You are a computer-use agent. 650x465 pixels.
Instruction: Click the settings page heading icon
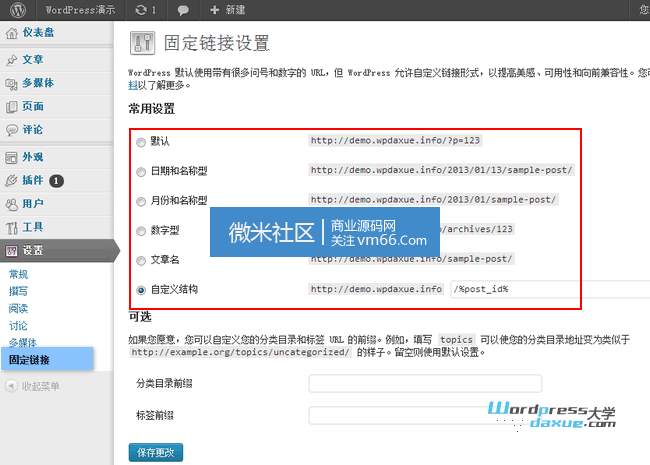point(143,43)
